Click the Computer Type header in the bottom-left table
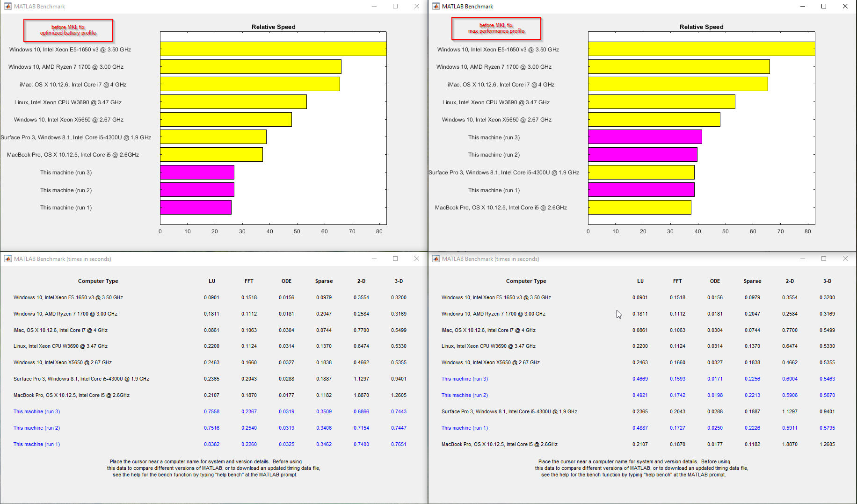 click(98, 281)
